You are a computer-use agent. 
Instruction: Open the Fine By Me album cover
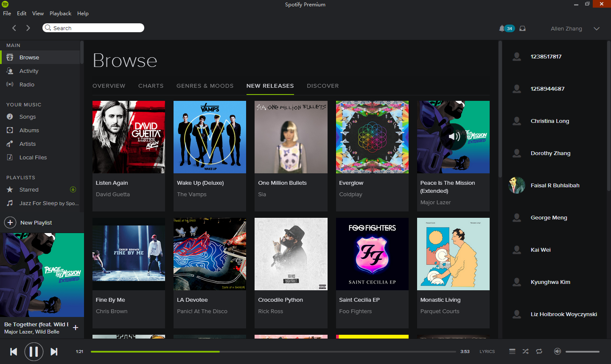(x=129, y=254)
